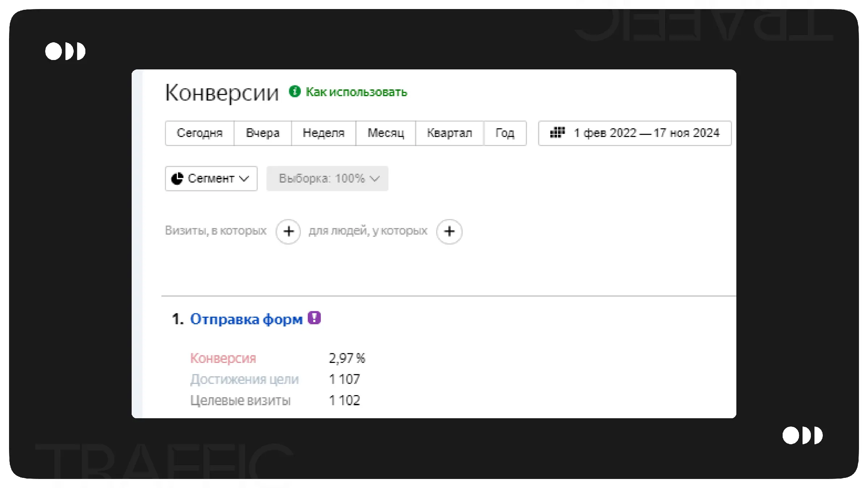Click the calendar grid icon
This screenshot has width=868, height=488.
pos(557,133)
